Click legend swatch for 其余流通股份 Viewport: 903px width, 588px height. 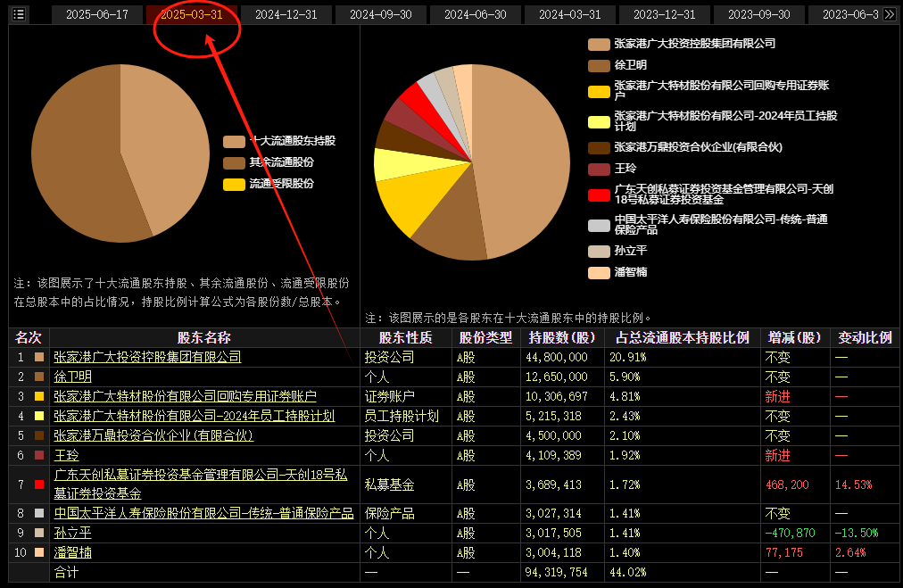click(234, 163)
